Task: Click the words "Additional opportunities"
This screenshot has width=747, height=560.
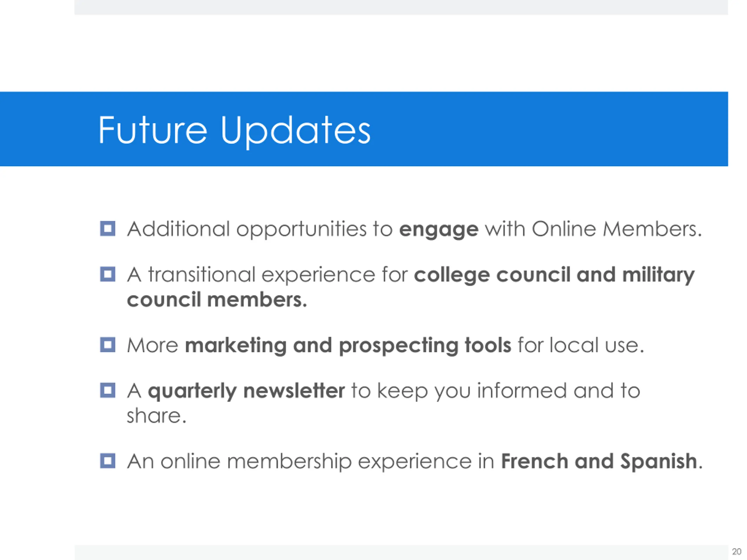Action: pyautogui.click(x=247, y=230)
